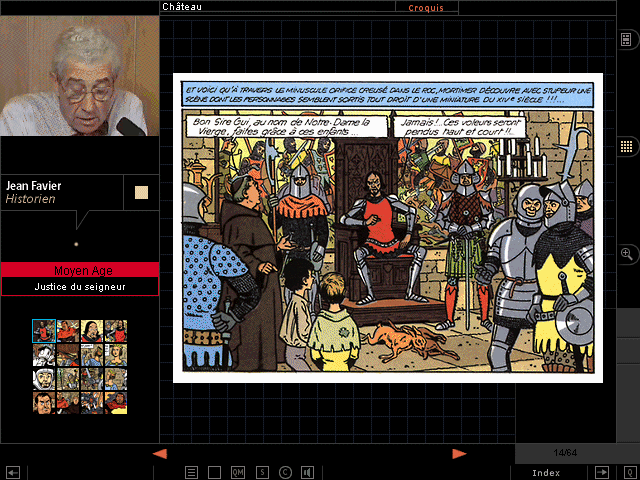This screenshot has width=640, height=480.
Task: Click the forward arrow icon next to Index
Action: click(x=602, y=472)
